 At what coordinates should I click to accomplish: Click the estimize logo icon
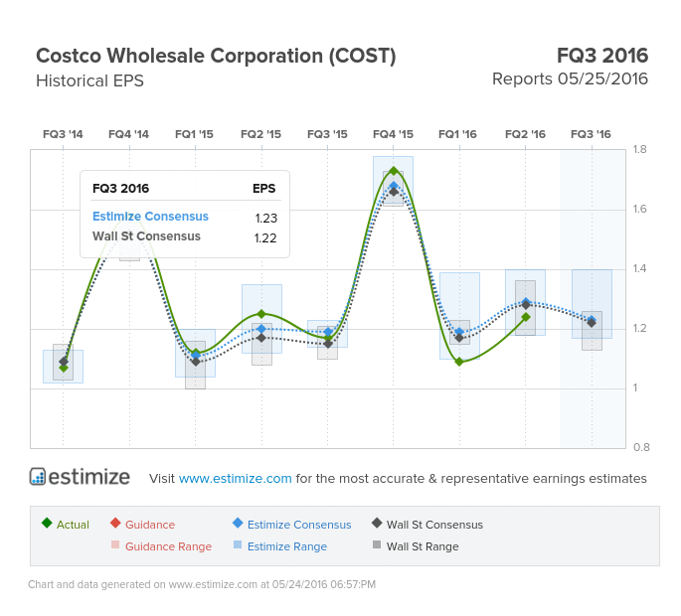pyautogui.click(x=38, y=477)
